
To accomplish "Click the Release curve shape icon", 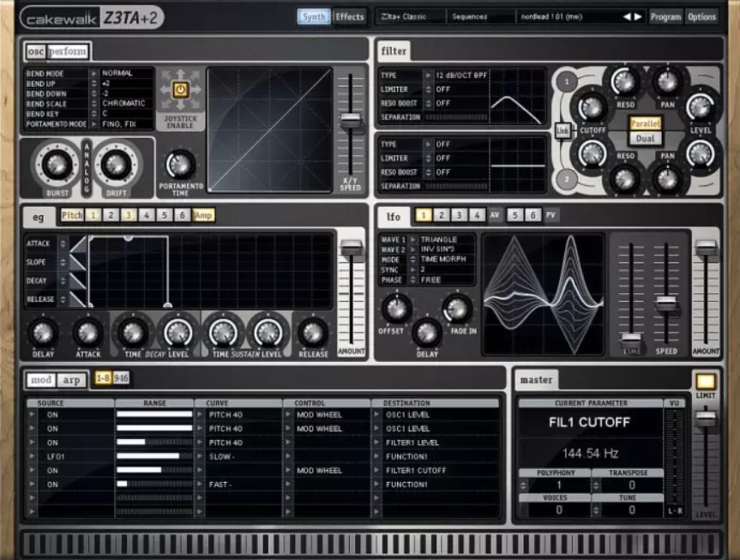I will [78, 299].
